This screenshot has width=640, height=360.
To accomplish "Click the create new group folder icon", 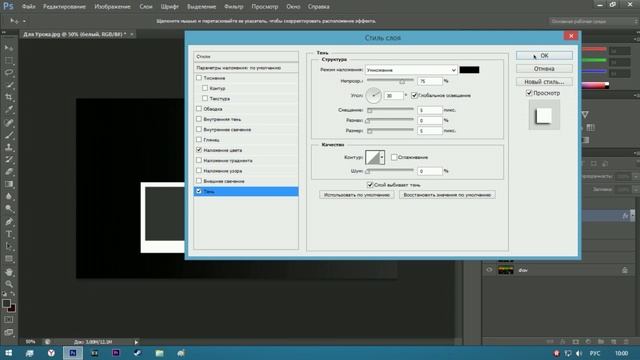I will (x=601, y=341).
